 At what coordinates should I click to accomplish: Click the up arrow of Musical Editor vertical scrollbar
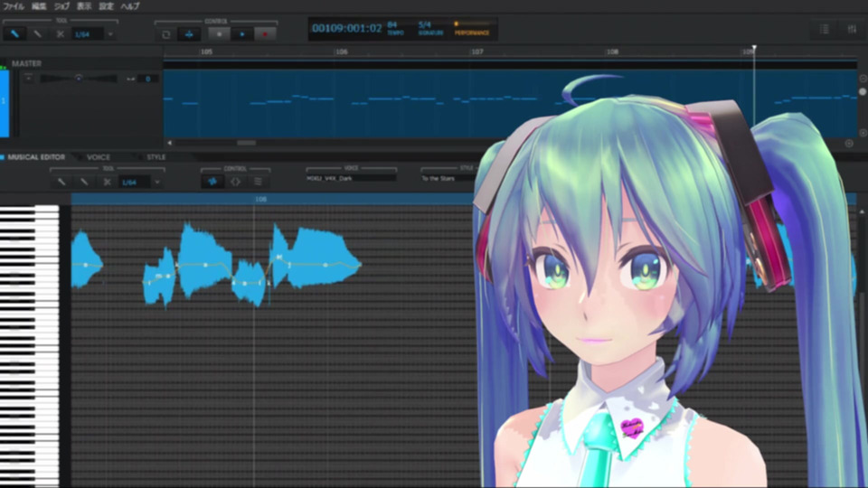pyautogui.click(x=862, y=212)
